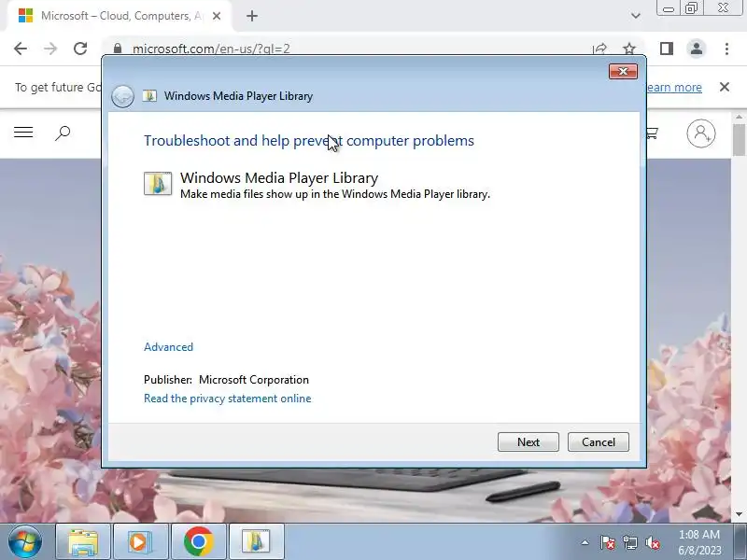
Task: Open Microsoft site hamburger menu
Action: [x=23, y=133]
